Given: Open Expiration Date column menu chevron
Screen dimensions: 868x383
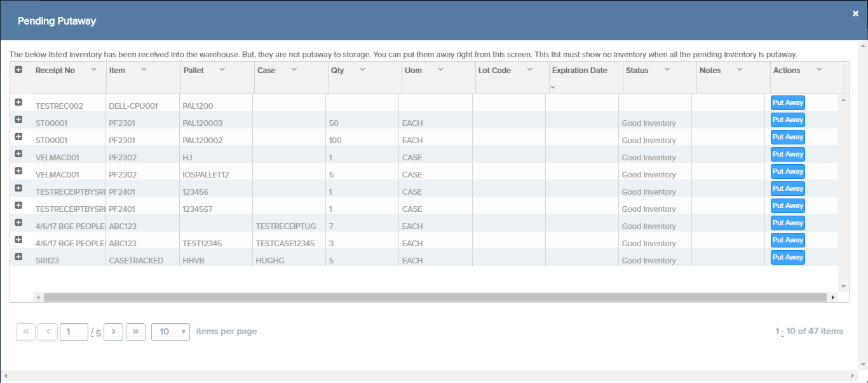Looking at the screenshot, I should point(553,87).
